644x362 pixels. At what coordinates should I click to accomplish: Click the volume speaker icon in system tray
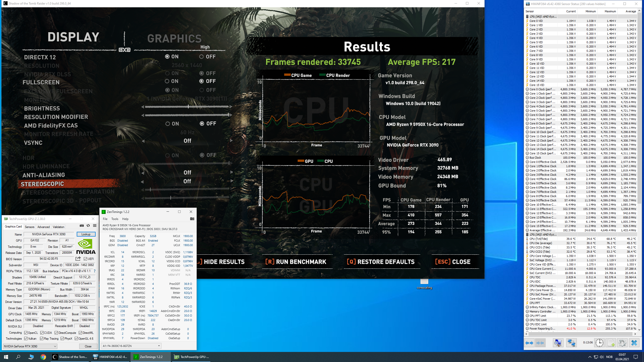(x=601, y=357)
